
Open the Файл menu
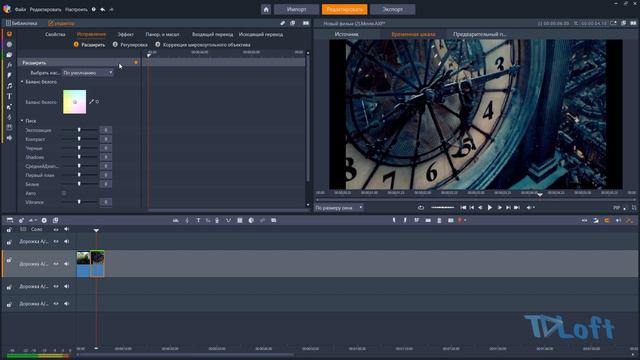[20, 9]
